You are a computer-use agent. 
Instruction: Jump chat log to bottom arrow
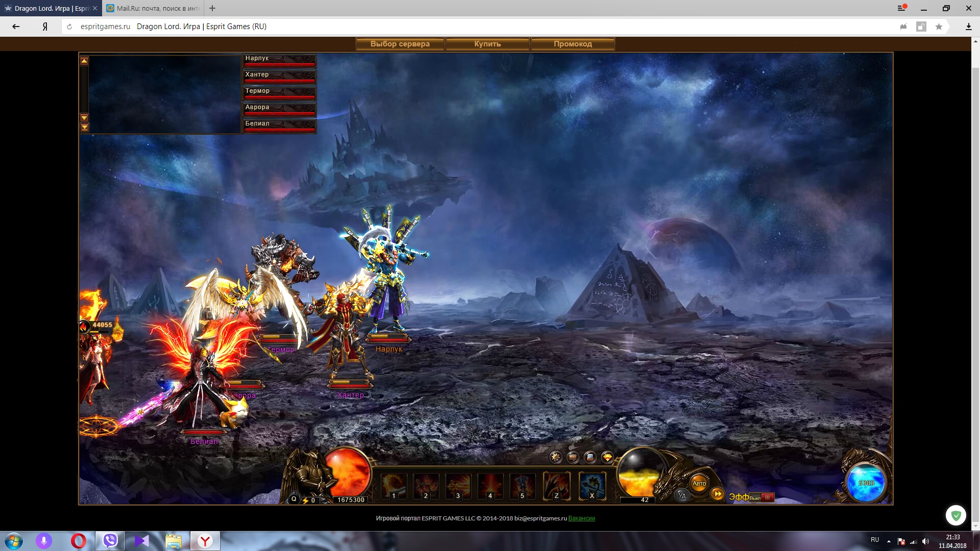click(85, 128)
